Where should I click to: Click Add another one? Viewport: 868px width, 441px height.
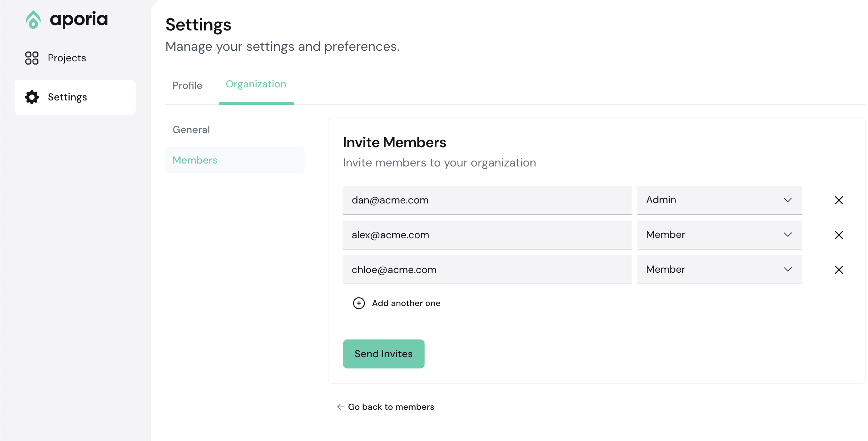pos(406,303)
